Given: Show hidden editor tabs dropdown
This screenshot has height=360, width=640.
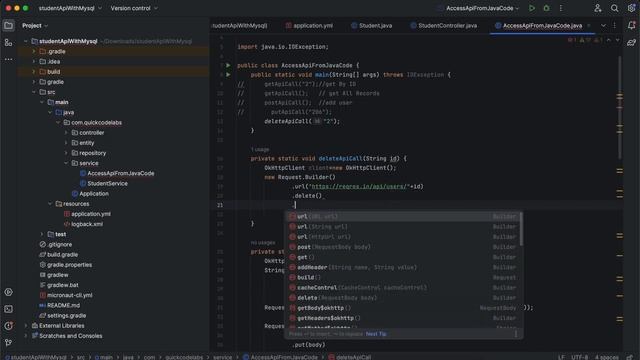Looking at the screenshot, I should point(603,26).
